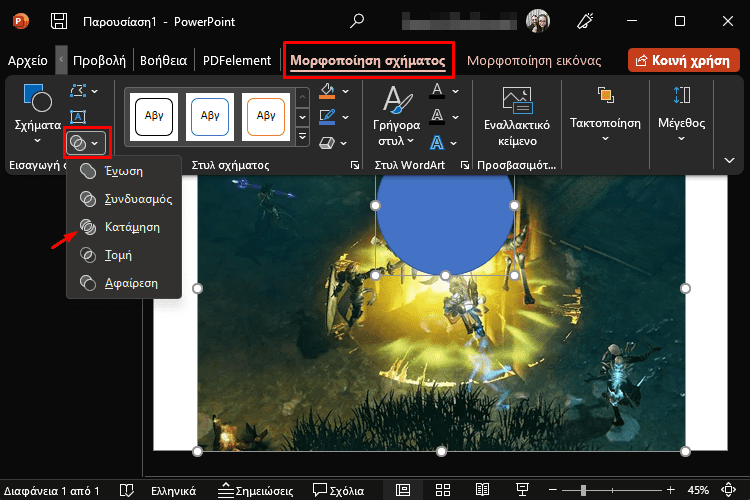
Task: Open the text fill dropdown arrow
Action: click(455, 91)
